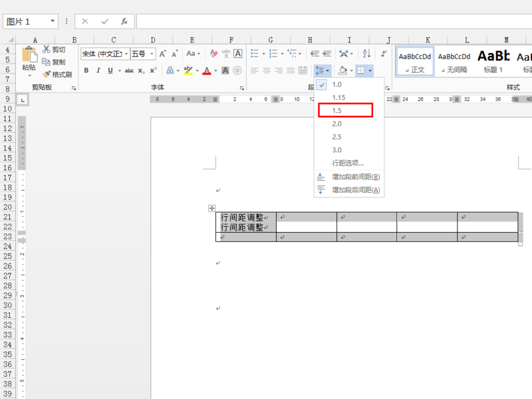Click the formula bar input field
Screen dimensions: 532x399
tap(334, 21)
